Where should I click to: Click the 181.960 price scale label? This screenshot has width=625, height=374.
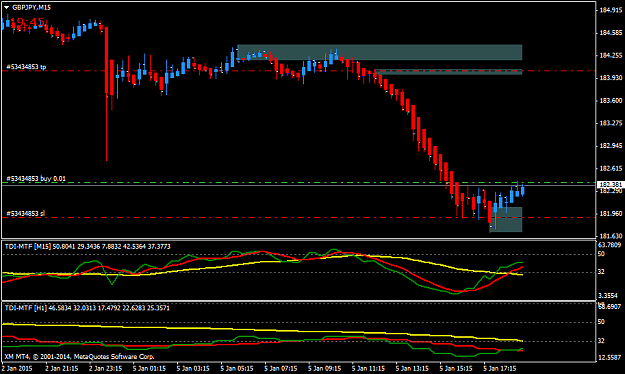click(611, 214)
